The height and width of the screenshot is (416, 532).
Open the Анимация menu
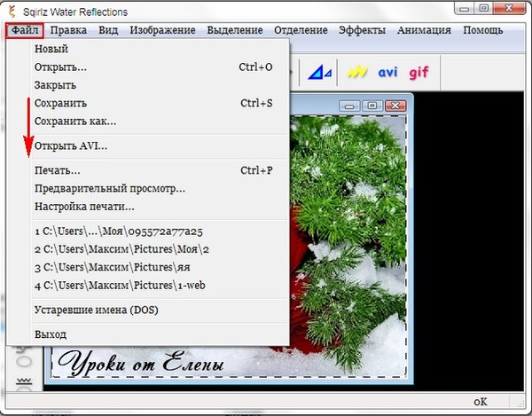point(424,30)
